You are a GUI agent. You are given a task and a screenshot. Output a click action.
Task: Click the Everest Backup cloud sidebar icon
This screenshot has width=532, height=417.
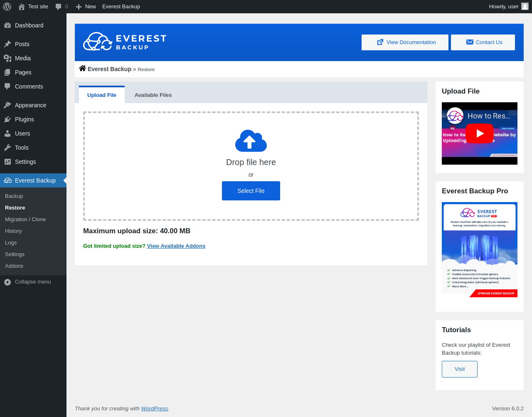pos(8,180)
